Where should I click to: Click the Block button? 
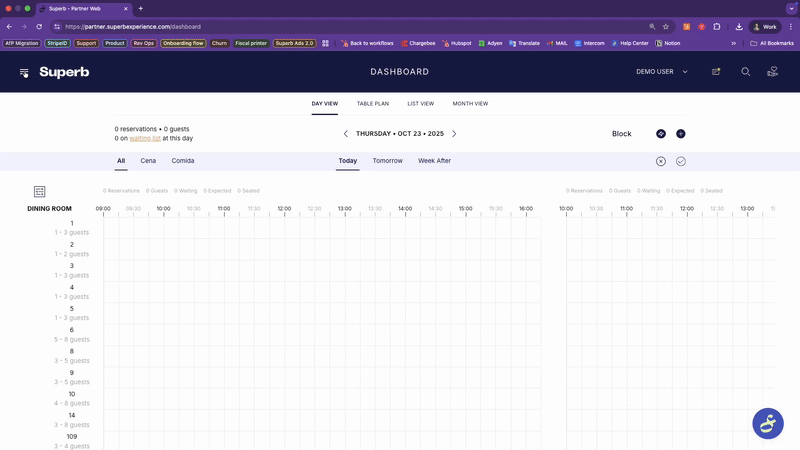tap(621, 134)
